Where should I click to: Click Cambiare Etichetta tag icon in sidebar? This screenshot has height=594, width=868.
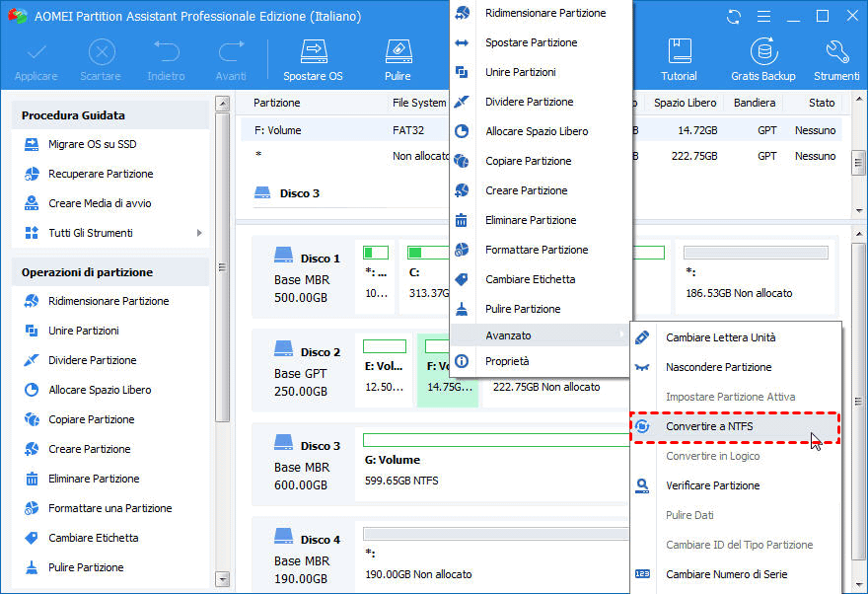tap(32, 538)
